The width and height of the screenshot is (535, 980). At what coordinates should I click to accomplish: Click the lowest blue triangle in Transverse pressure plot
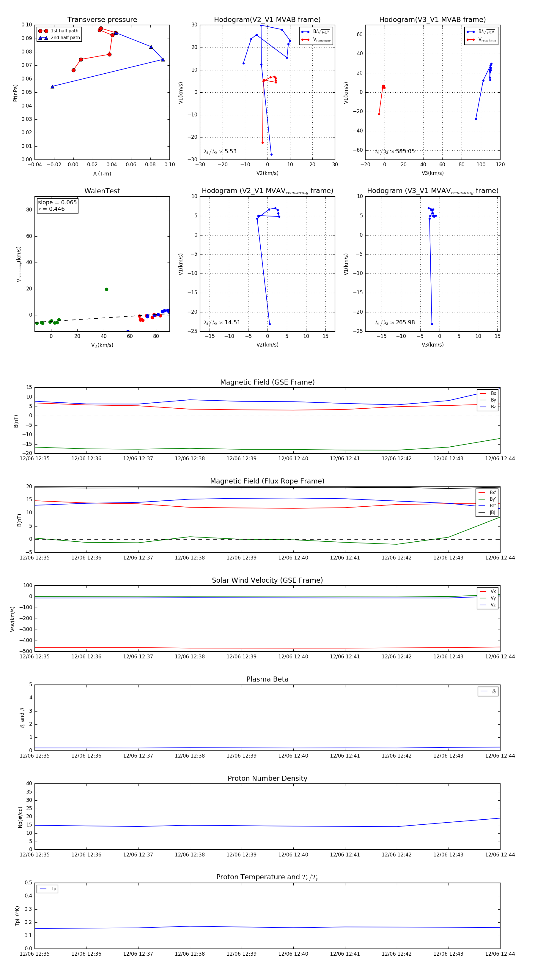[x=53, y=87]
